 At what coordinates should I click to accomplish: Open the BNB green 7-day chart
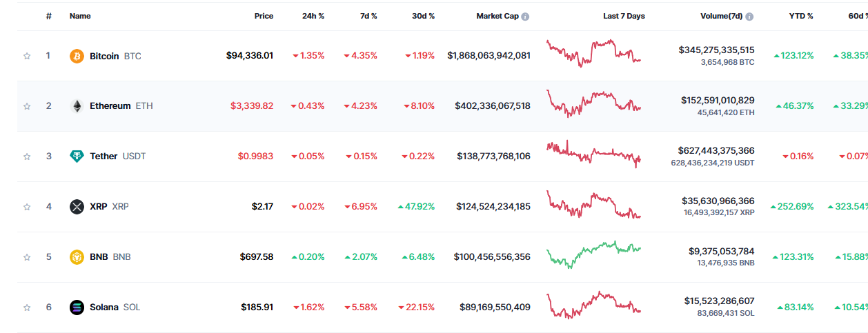[x=593, y=254]
